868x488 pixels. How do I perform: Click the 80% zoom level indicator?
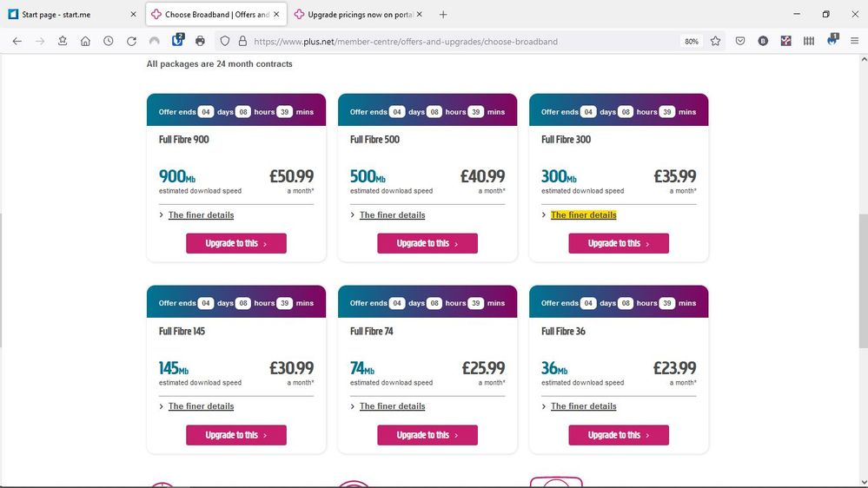pyautogui.click(x=691, y=42)
